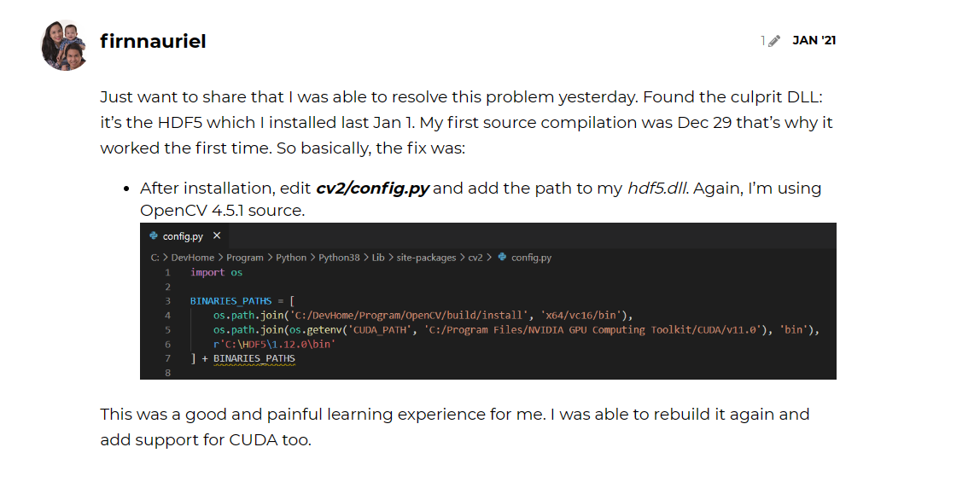View post edit history pencil icon

(x=774, y=41)
